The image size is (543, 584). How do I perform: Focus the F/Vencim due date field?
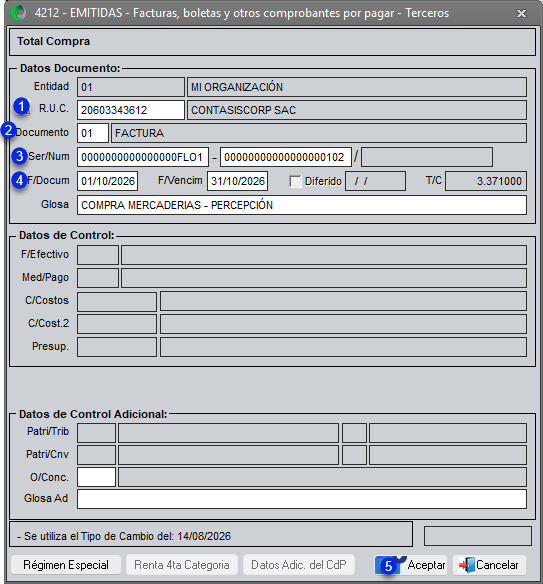pos(237,181)
